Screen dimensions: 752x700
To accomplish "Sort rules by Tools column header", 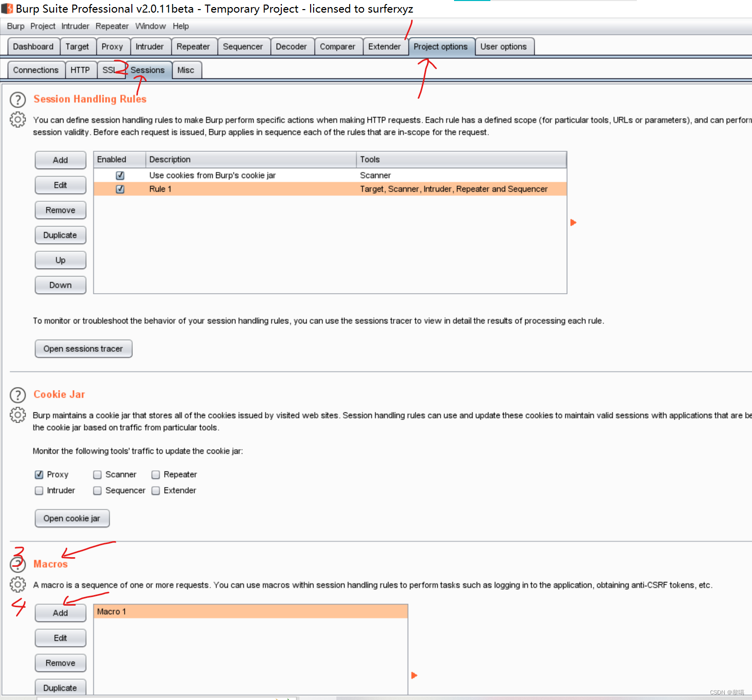I will [462, 159].
